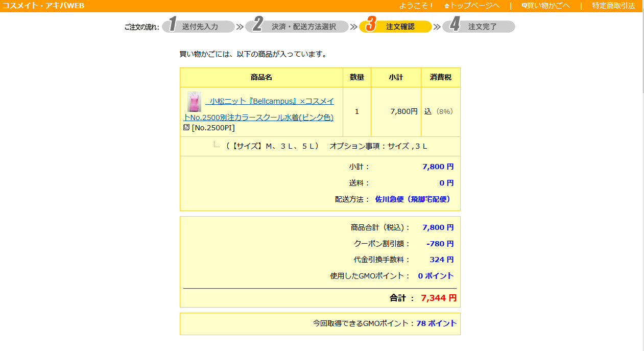This screenshot has height=351, width=644.
Task: Click the step 1 number icon
Action: click(173, 25)
